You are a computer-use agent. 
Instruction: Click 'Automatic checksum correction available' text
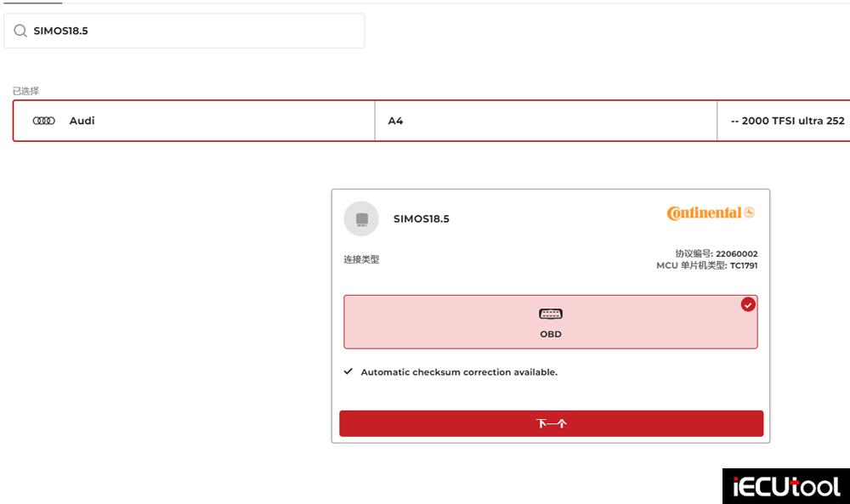[459, 372]
